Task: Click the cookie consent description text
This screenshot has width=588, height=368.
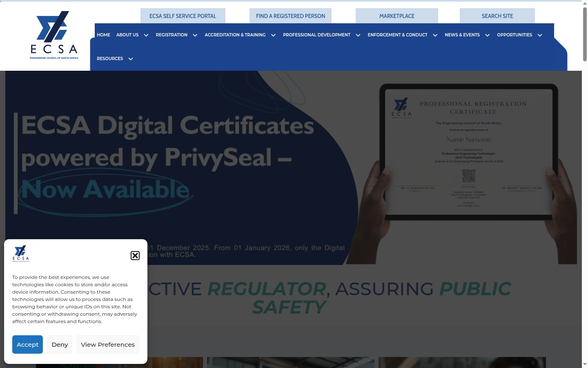Action: click(x=75, y=299)
